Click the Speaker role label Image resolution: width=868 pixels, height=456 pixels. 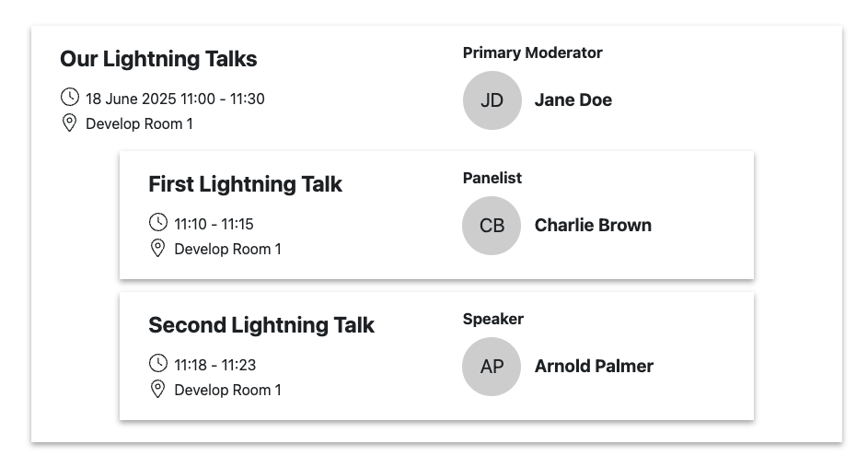click(x=493, y=319)
